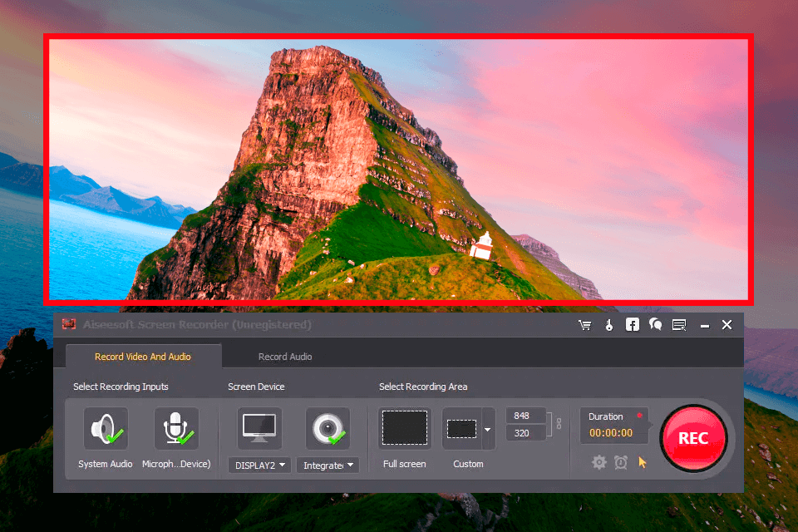Toggle the Microphone input
798x532 pixels.
point(176,429)
